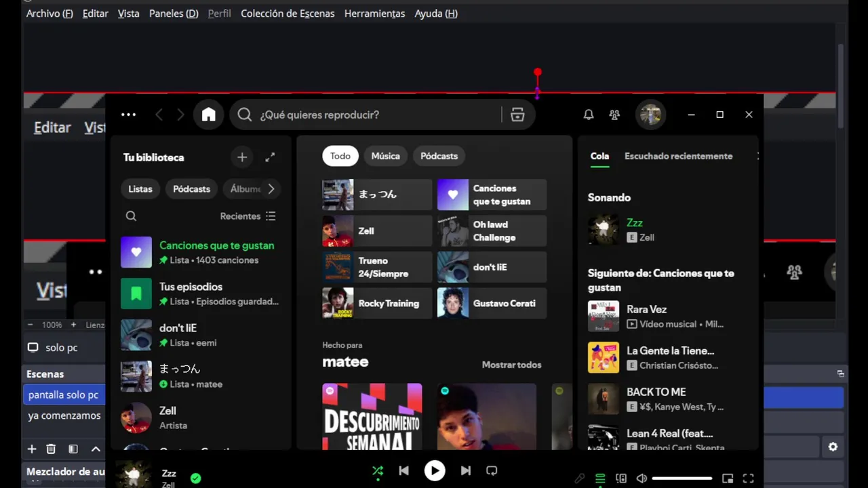Open the Colección de Escenas menu
Image resolution: width=868 pixels, height=488 pixels.
pyautogui.click(x=288, y=14)
